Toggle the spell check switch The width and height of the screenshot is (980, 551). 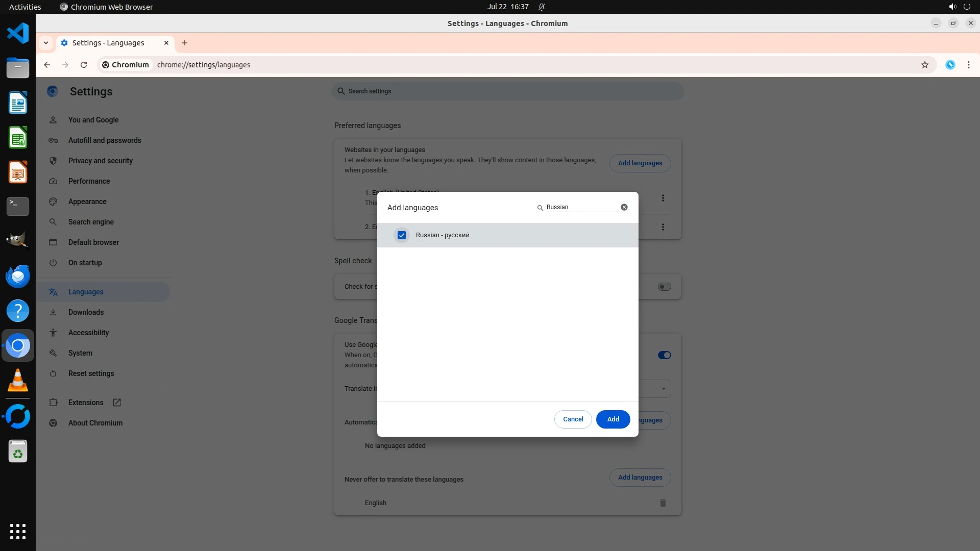pos(664,287)
